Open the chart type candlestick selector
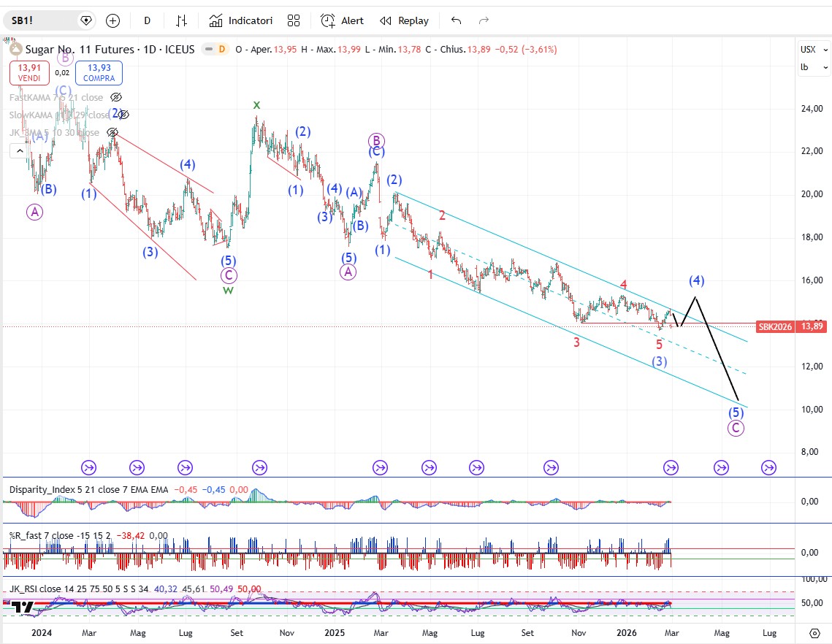 pos(181,20)
